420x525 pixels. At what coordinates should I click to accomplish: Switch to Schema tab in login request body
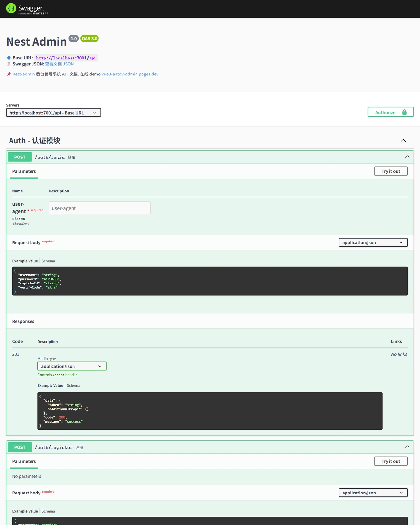48,261
